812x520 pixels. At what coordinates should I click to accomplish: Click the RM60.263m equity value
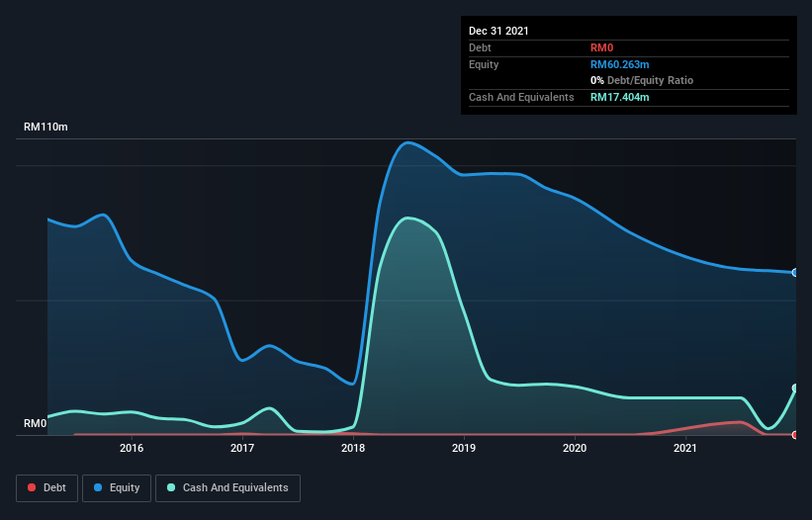click(620, 64)
